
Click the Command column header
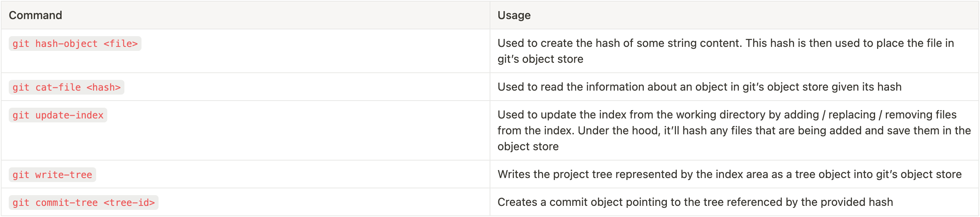(x=35, y=15)
